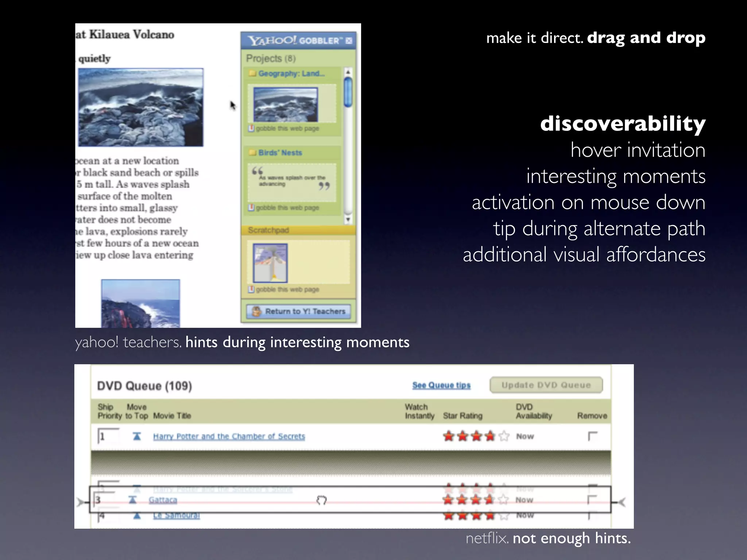The height and width of the screenshot is (560, 747).
Task: Click the Movie Title column header
Action: [x=172, y=416]
